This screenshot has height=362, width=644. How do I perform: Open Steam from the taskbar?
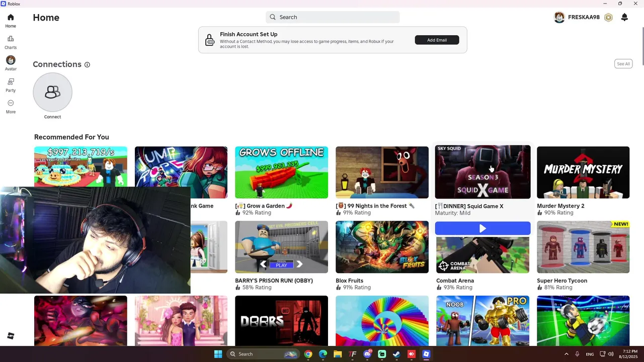tap(396, 354)
